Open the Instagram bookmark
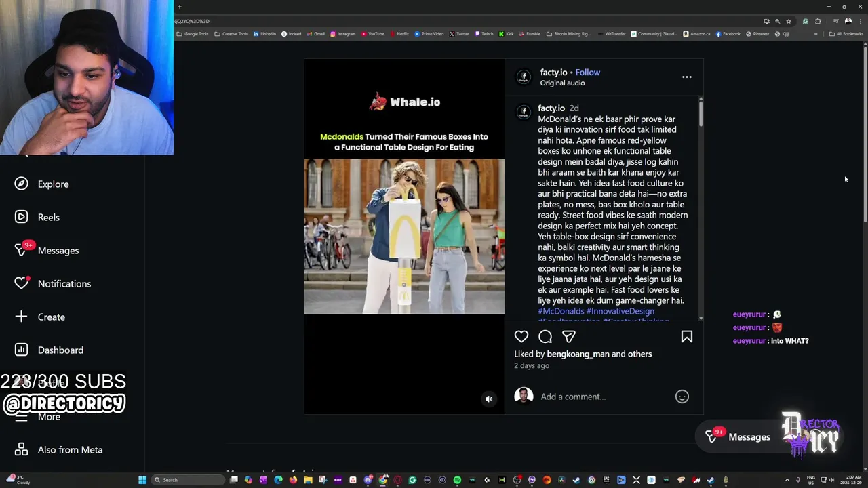868x488 pixels. [x=343, y=34]
